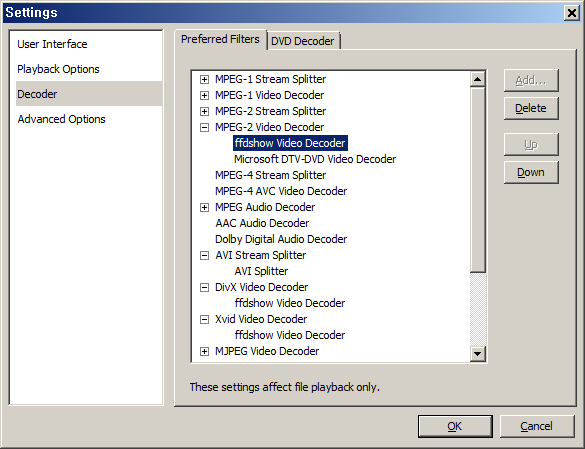The height and width of the screenshot is (449, 585).
Task: Click the filter list scroll up arrow
Action: pyautogui.click(x=478, y=79)
